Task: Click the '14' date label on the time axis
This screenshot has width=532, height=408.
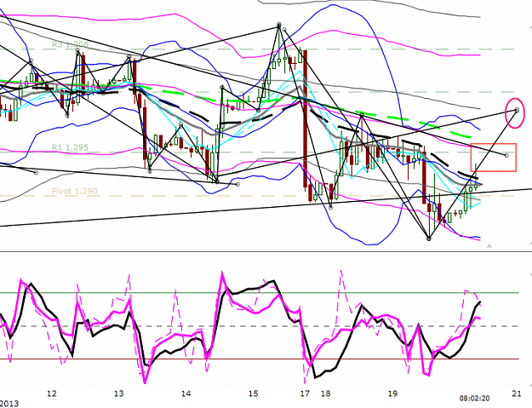Action: (x=186, y=394)
